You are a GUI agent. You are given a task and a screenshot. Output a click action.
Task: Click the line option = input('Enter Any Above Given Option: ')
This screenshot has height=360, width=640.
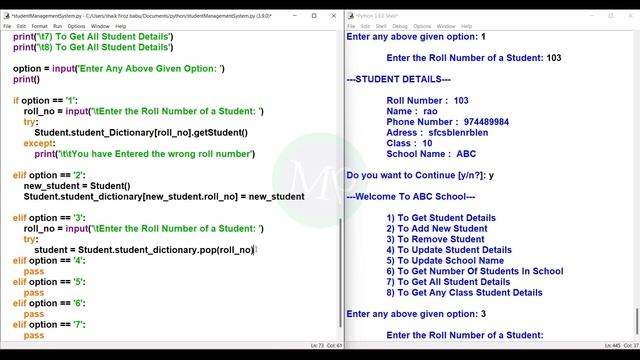[119, 69]
